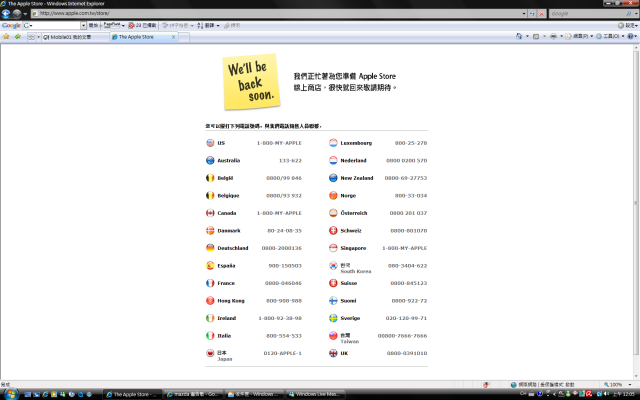Switch to The Apple Store taskbar button

tap(132, 394)
